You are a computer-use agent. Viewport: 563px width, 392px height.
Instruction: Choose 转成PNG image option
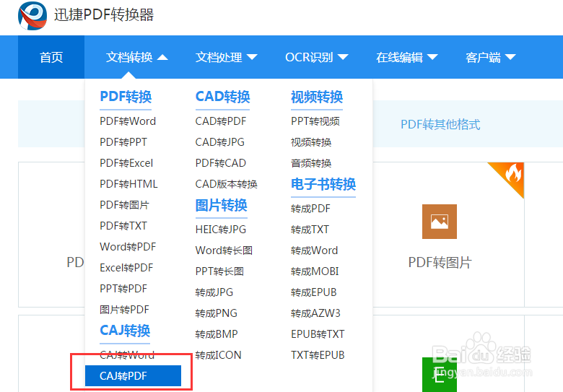pos(216,313)
